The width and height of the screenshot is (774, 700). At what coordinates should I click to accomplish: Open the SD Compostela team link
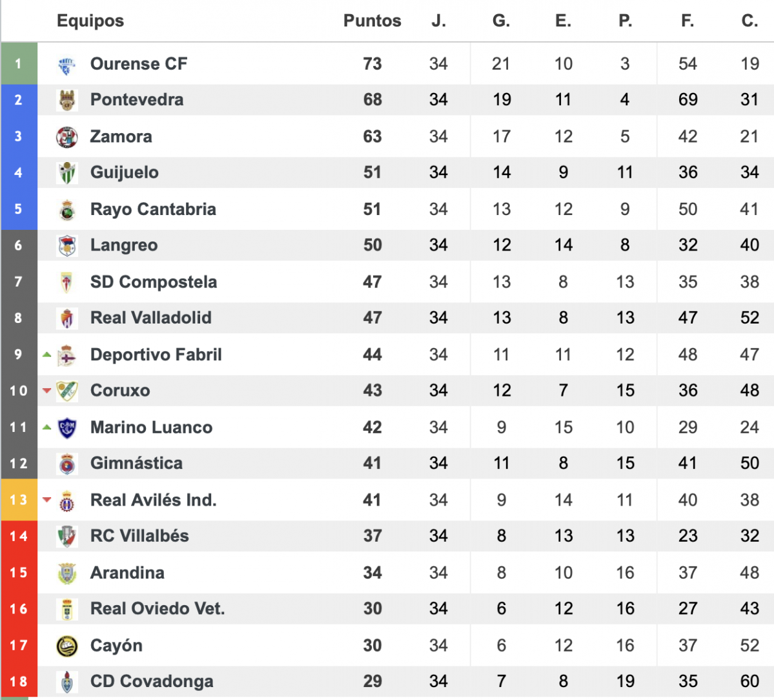[x=154, y=282]
